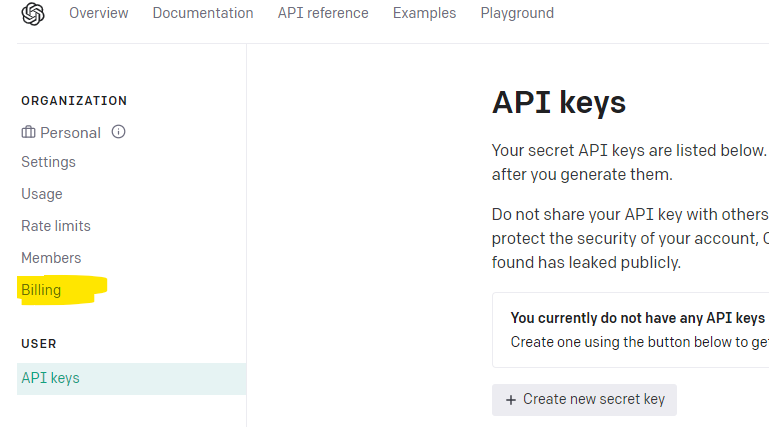Open the Playground
769x427 pixels.
pos(517,13)
